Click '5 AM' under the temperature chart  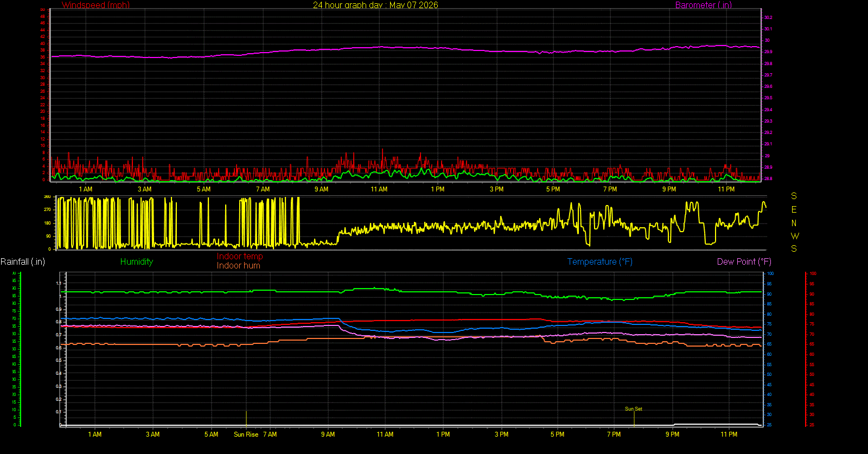(211, 434)
